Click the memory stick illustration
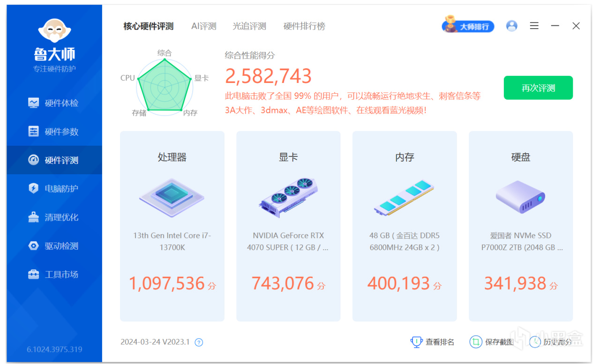 404,197
